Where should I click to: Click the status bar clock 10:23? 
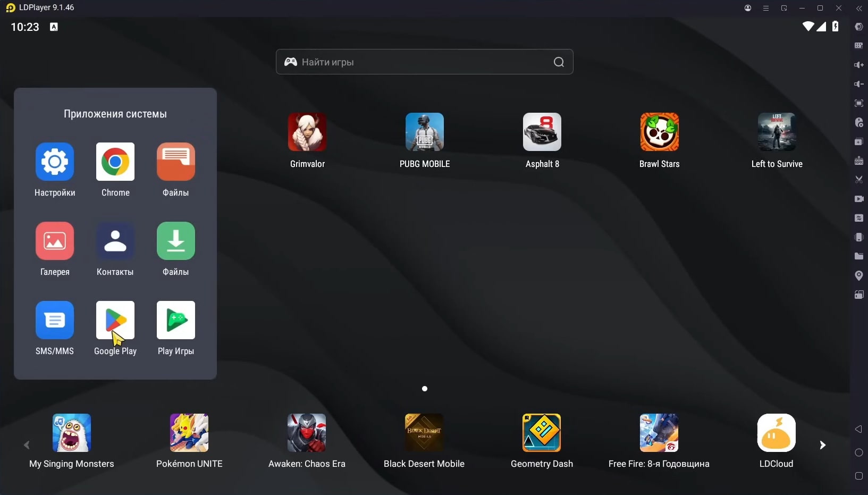point(25,27)
